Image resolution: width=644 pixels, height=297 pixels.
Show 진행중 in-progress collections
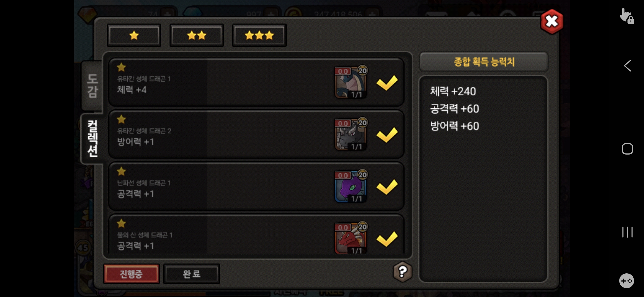131,274
